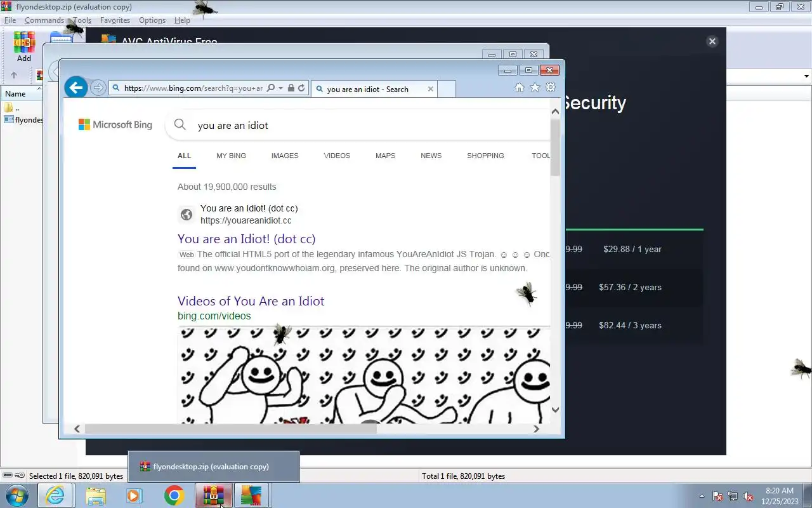Launch Windows Media Player from taskbar
The width and height of the screenshot is (812, 508).
click(x=134, y=495)
